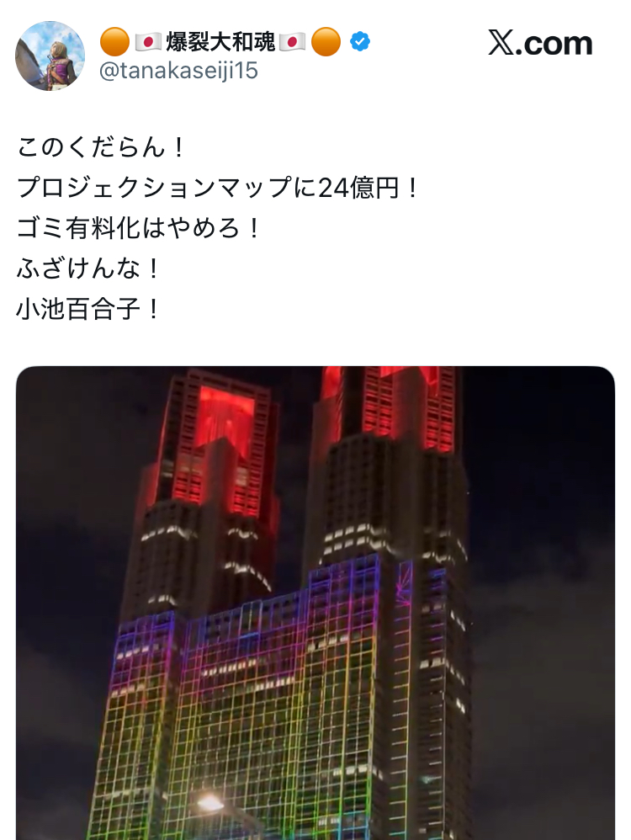Play the embedded building video

coord(315,603)
